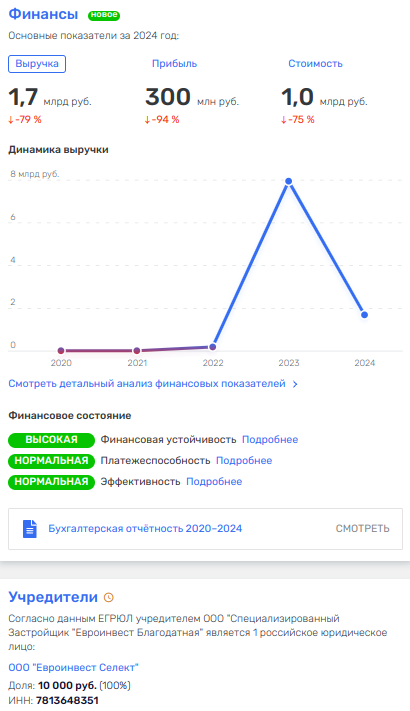
Task: Click the Финансы section heading
Action: pos(43,14)
